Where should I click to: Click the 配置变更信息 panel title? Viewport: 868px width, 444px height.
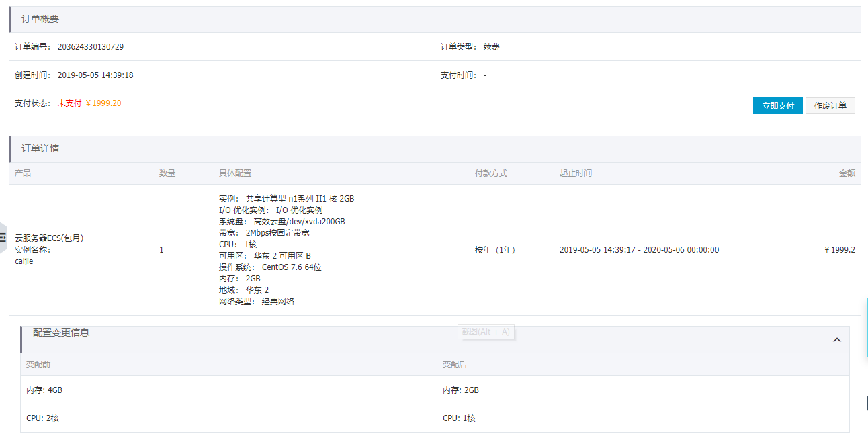coord(61,332)
